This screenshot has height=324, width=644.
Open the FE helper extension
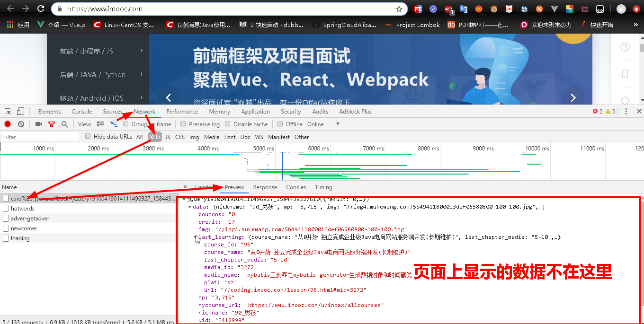[418, 9]
